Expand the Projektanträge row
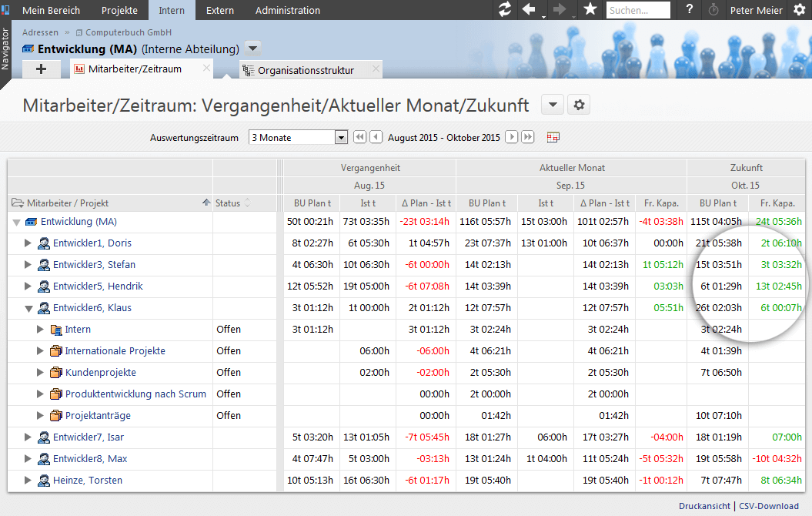Screen dimensions: 812x516 [40, 415]
